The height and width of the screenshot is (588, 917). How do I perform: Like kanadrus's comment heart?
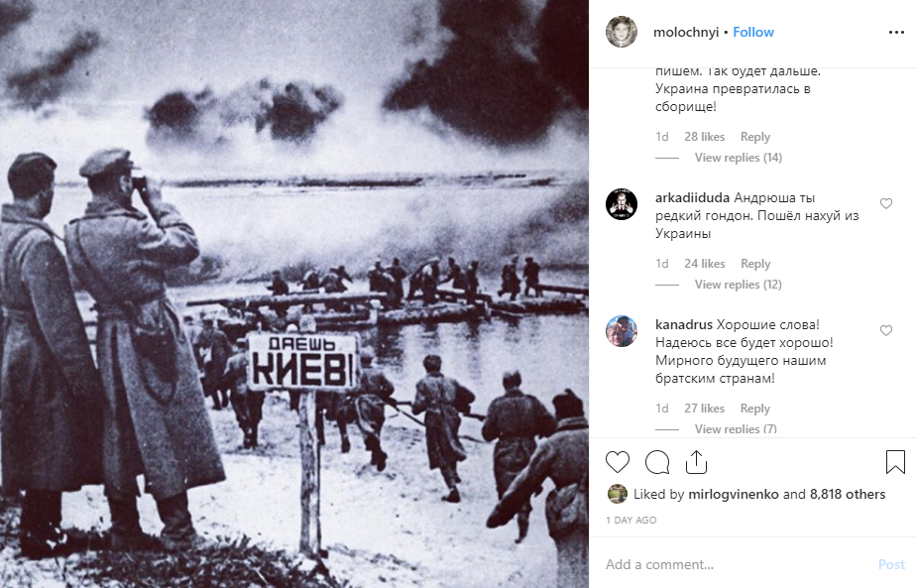click(886, 330)
